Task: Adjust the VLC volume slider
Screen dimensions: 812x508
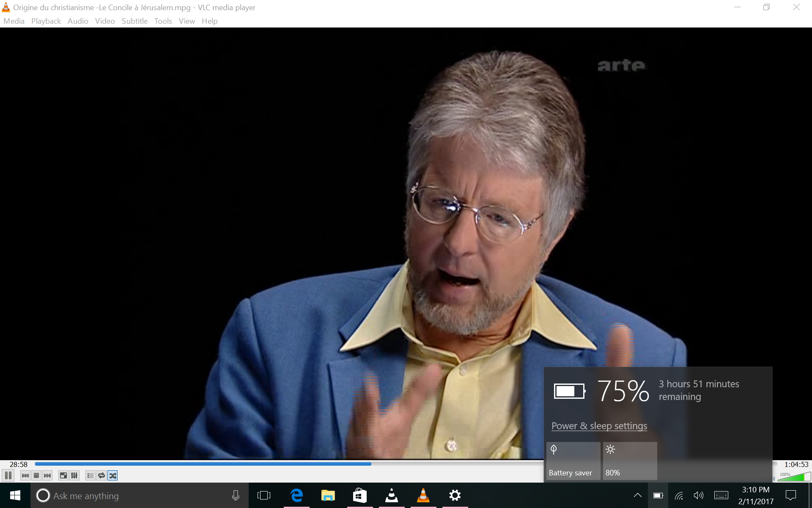Action: 794,477
